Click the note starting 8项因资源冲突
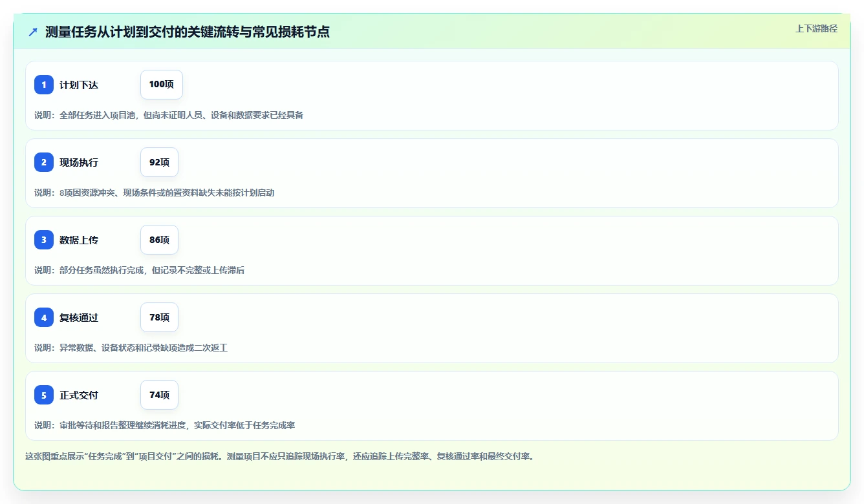This screenshot has width=864, height=504. click(x=155, y=193)
